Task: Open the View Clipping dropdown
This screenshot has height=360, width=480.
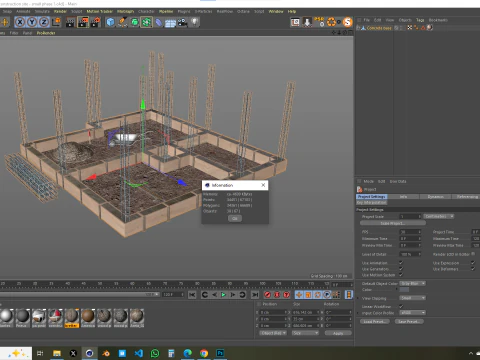Action: (x=413, y=298)
